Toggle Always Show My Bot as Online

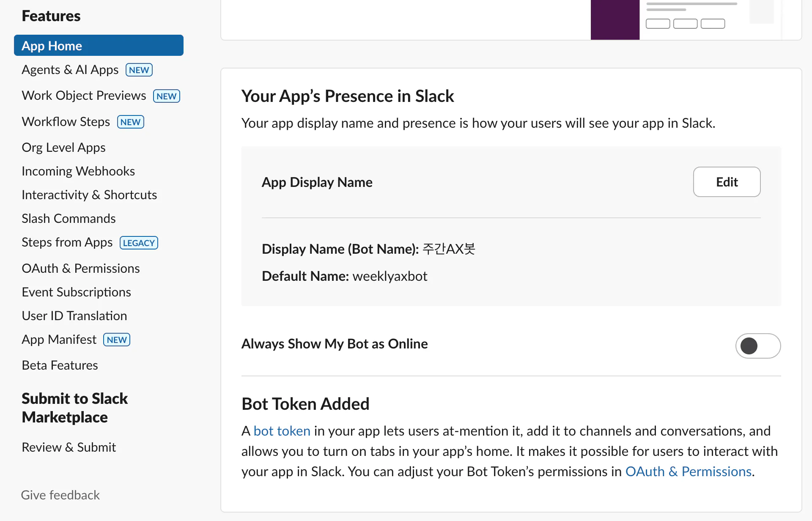758,346
